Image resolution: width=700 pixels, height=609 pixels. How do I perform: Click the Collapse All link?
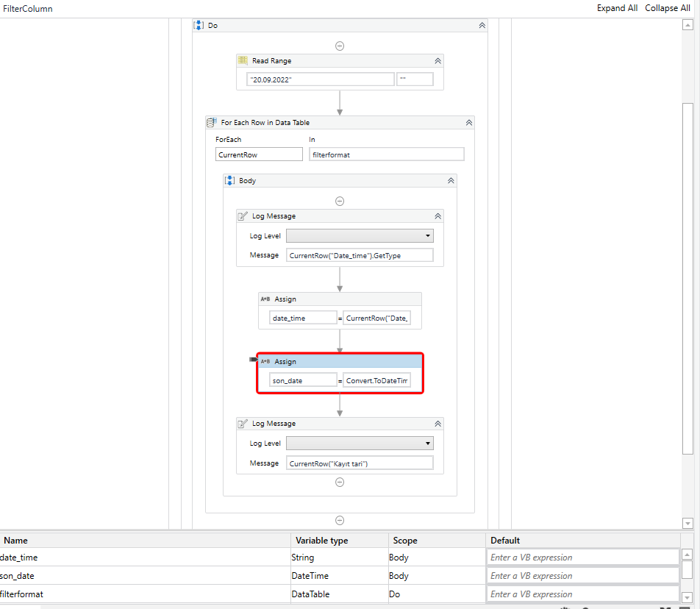[x=667, y=8]
